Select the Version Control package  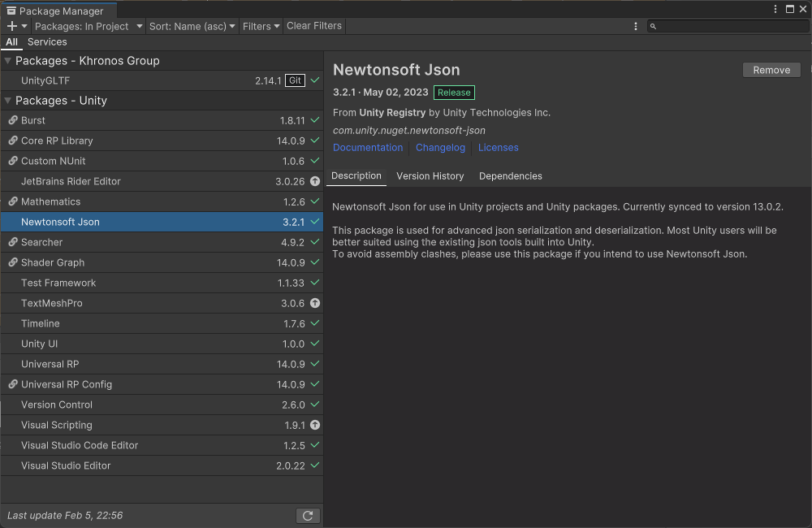162,405
